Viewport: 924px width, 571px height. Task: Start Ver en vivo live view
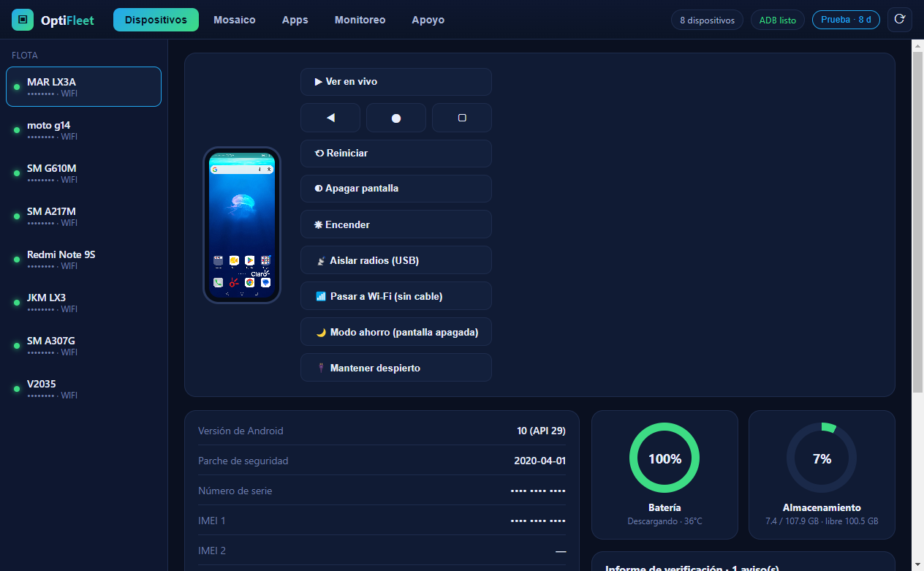[396, 82]
